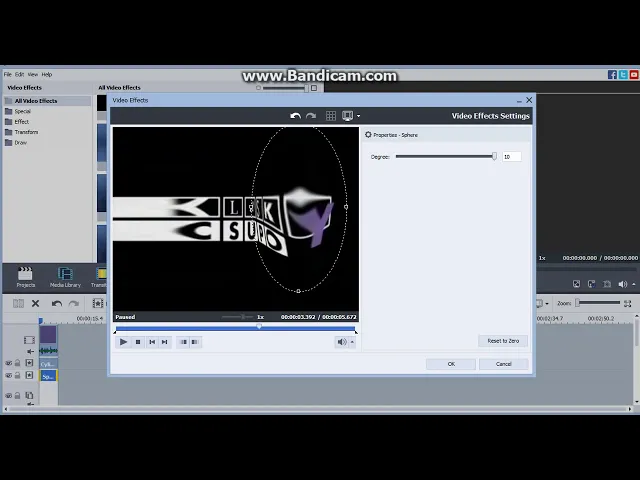640x480 pixels.
Task: Mute the main preview's speaker icon
Action: click(622, 284)
